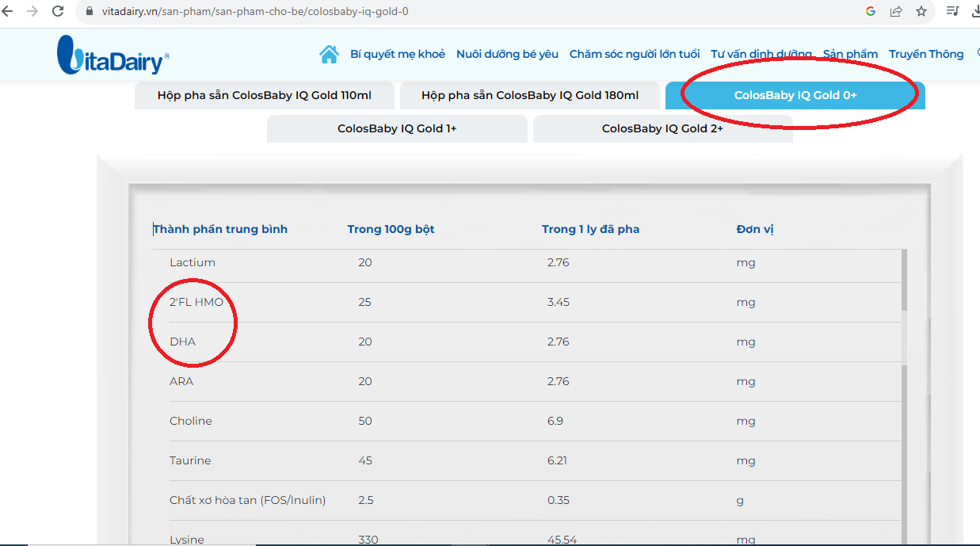
Task: Click the VitaDairy logo
Action: [x=113, y=55]
